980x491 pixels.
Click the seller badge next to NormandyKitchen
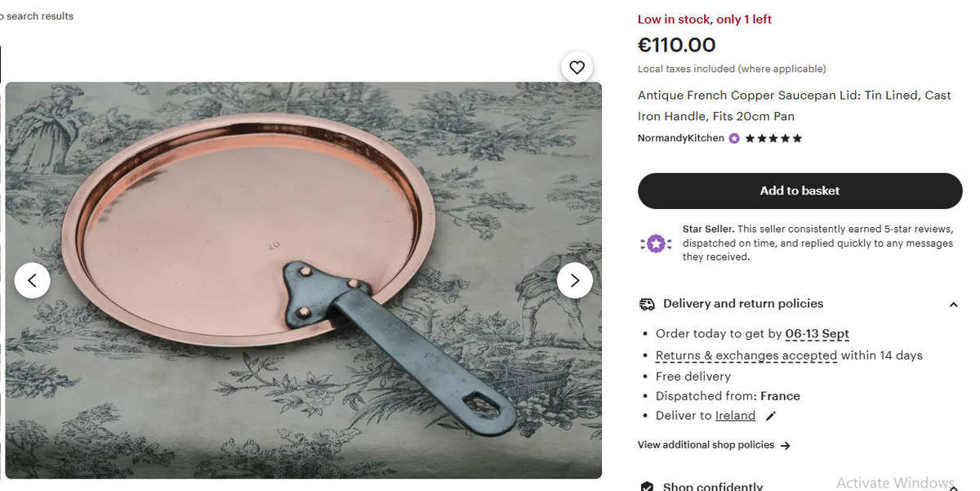point(733,138)
